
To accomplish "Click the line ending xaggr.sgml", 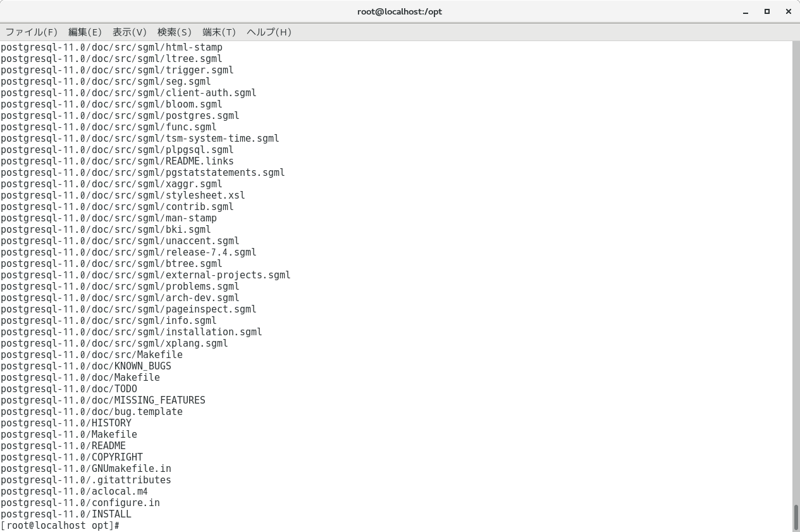I will coord(112,184).
